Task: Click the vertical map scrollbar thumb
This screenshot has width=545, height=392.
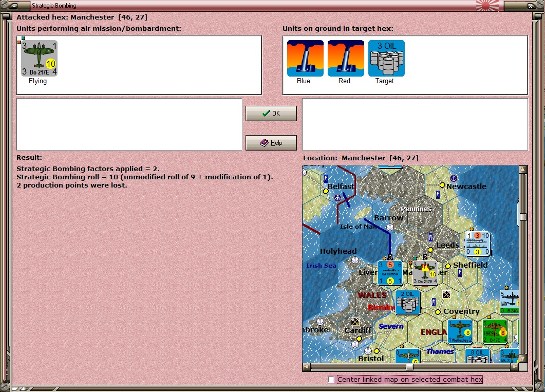Action: (523, 217)
